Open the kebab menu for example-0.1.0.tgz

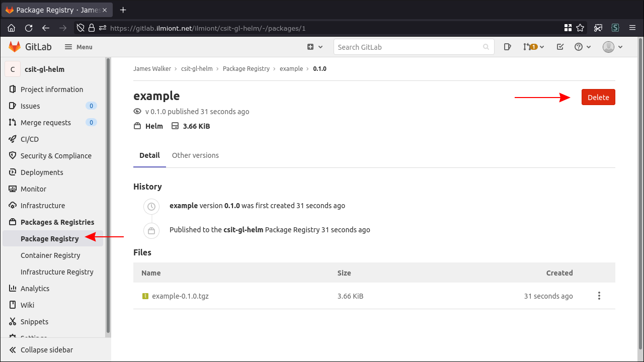(599, 296)
